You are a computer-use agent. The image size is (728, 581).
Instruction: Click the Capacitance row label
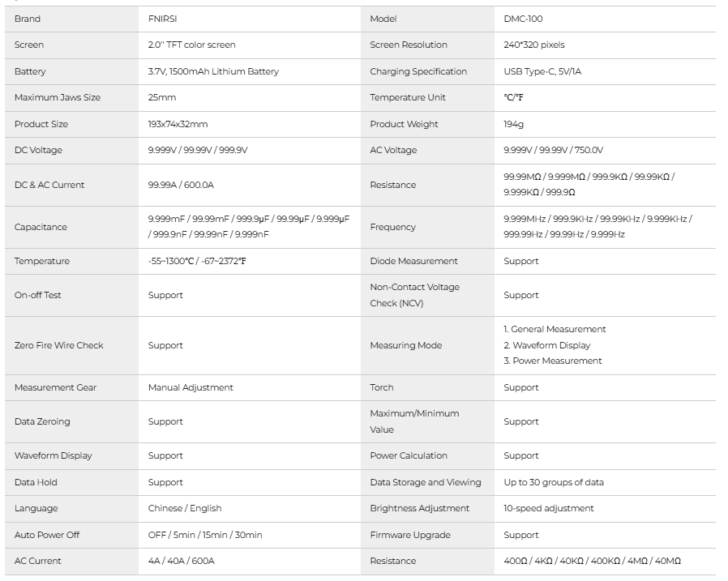41,228
